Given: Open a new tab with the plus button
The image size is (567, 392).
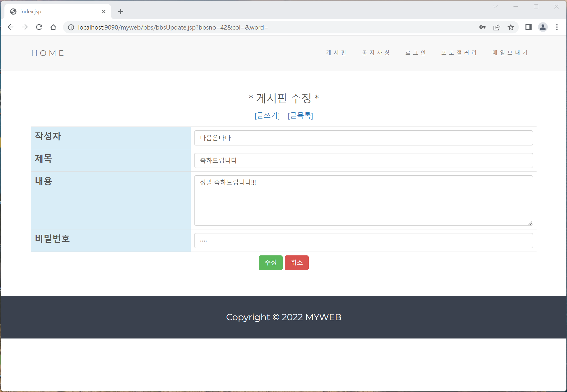Looking at the screenshot, I should click(x=120, y=12).
